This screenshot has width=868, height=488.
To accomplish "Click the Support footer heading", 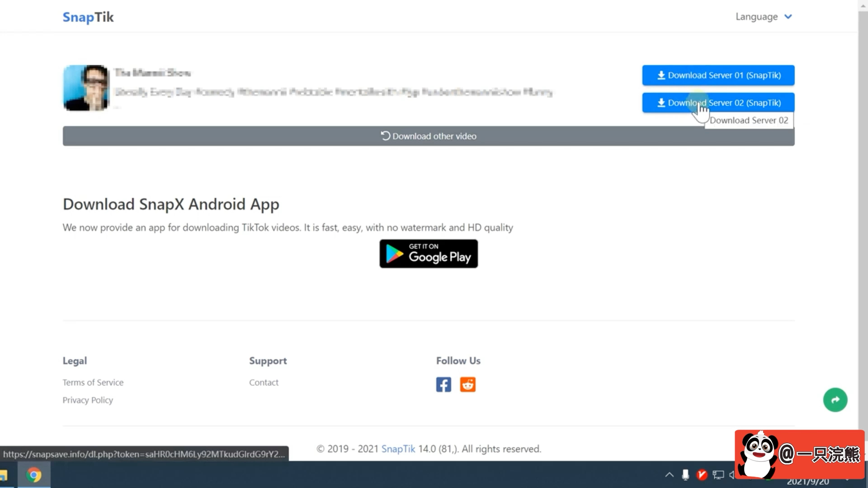I will click(x=268, y=361).
